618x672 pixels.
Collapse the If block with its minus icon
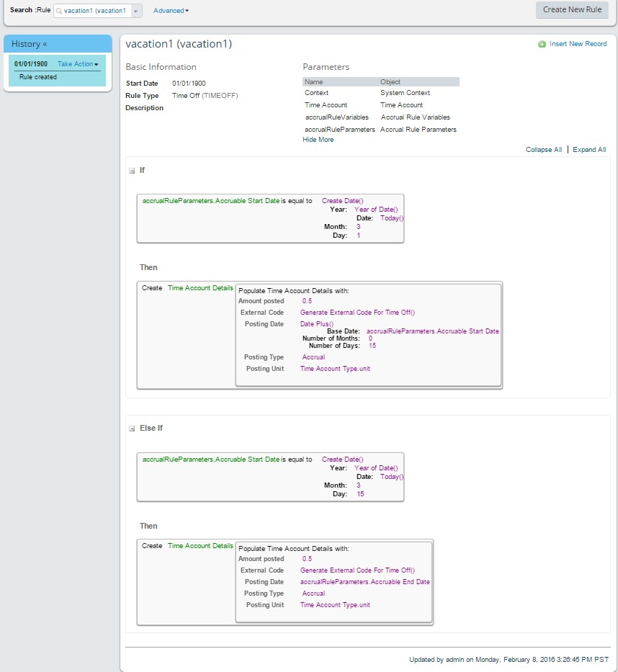pos(132,171)
